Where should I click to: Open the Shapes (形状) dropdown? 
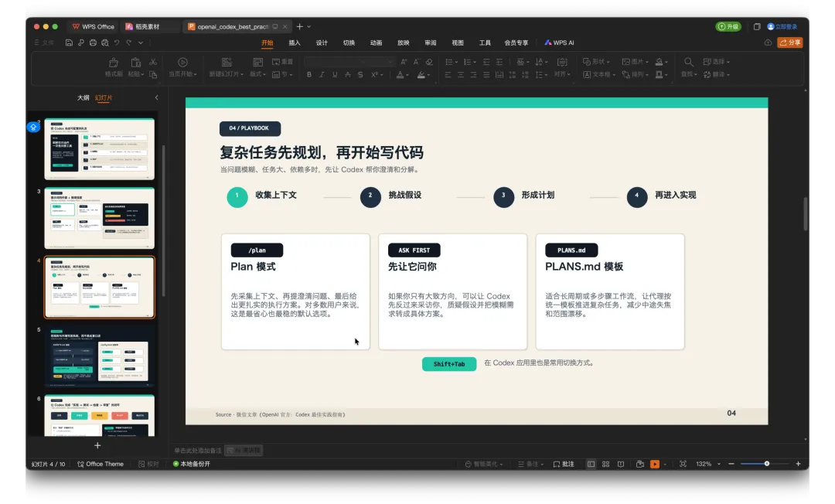[596, 62]
